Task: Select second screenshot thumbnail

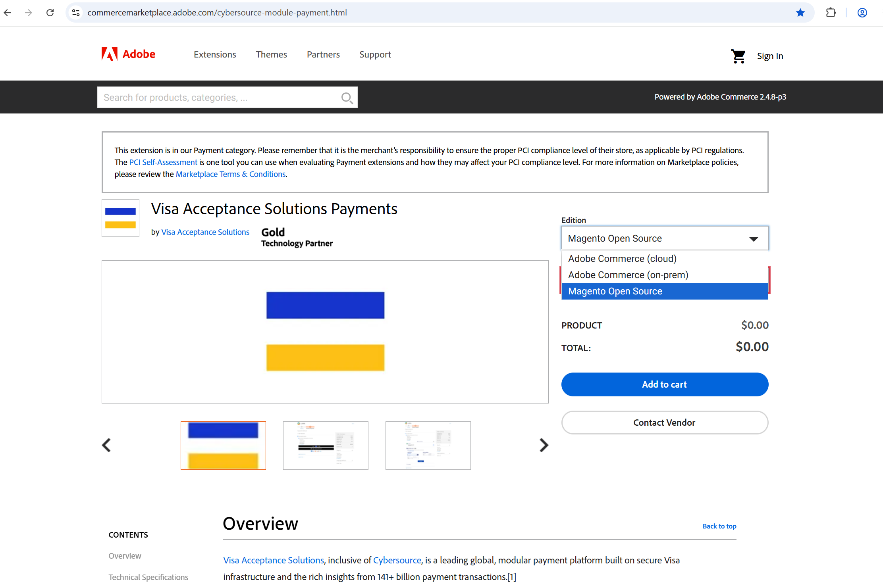Action: pos(326,446)
